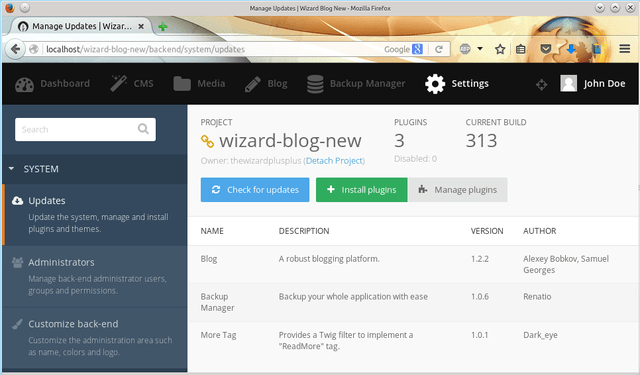Click the globe icon in the Firefox toolbar
This screenshot has width=640, height=375.
[465, 49]
